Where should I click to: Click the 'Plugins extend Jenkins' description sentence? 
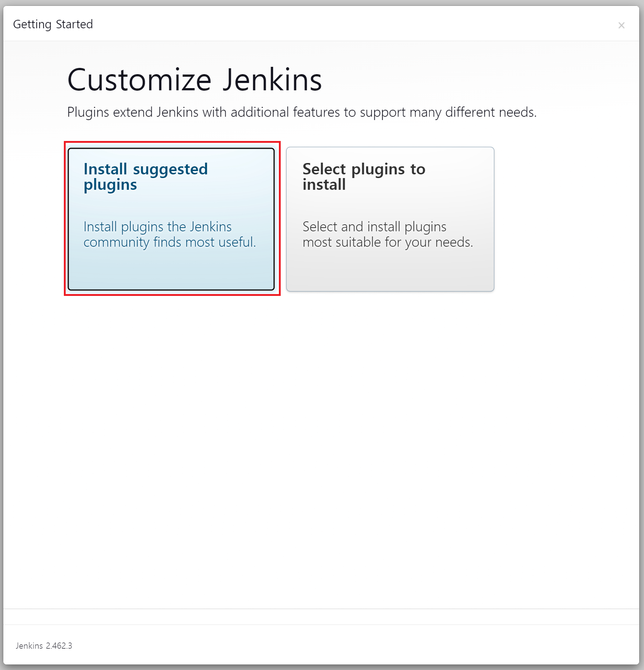point(302,112)
